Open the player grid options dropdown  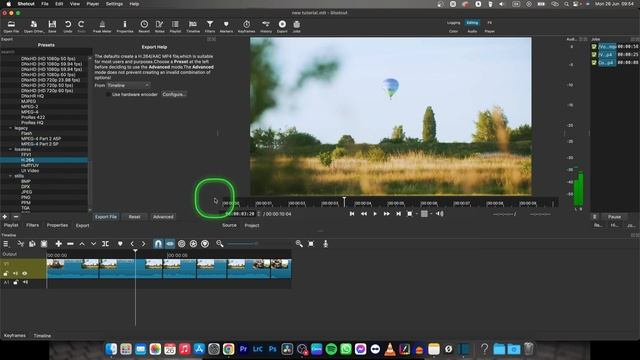pyautogui.click(x=426, y=214)
